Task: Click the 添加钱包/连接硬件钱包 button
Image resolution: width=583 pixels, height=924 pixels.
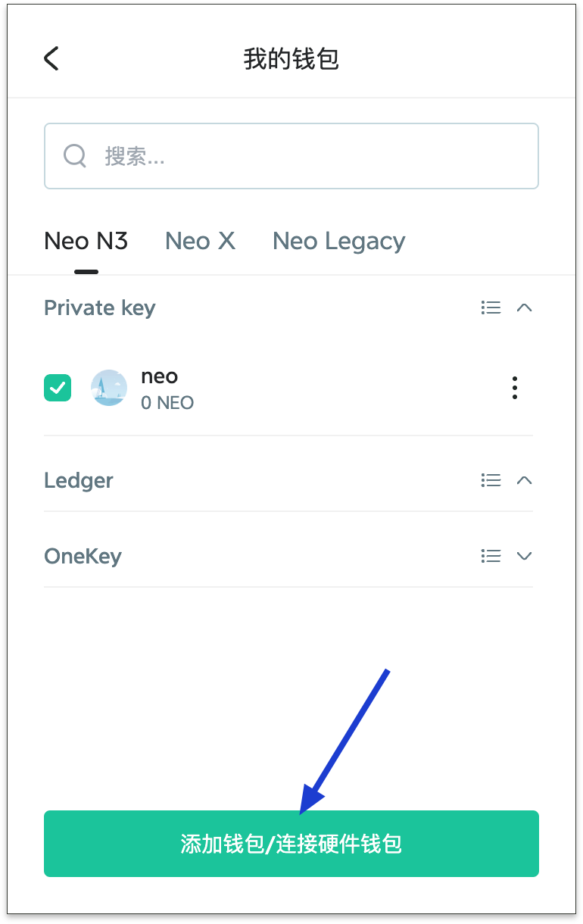Action: coord(291,844)
